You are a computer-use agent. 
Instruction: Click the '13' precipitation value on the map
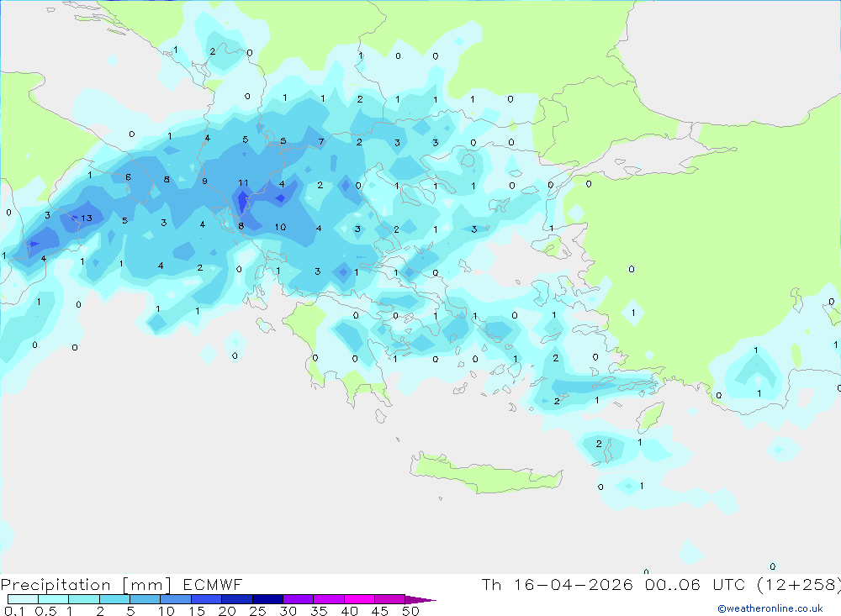tap(87, 218)
